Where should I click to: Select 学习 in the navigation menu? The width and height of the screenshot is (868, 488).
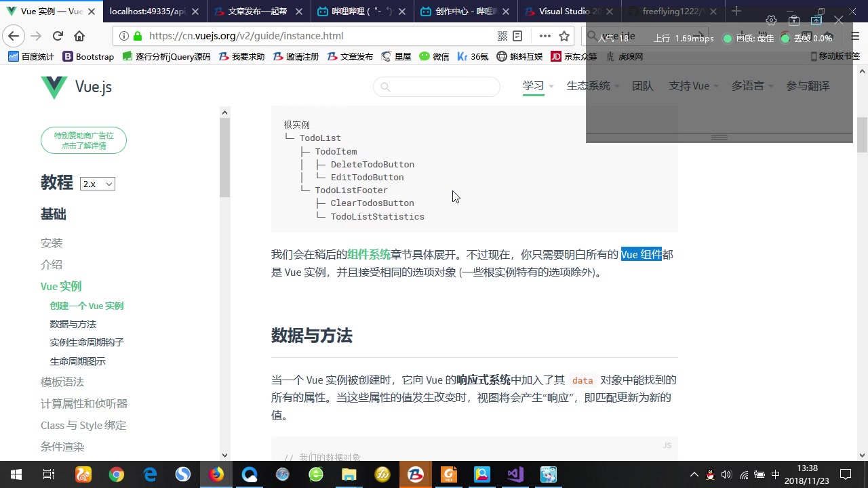pos(533,86)
